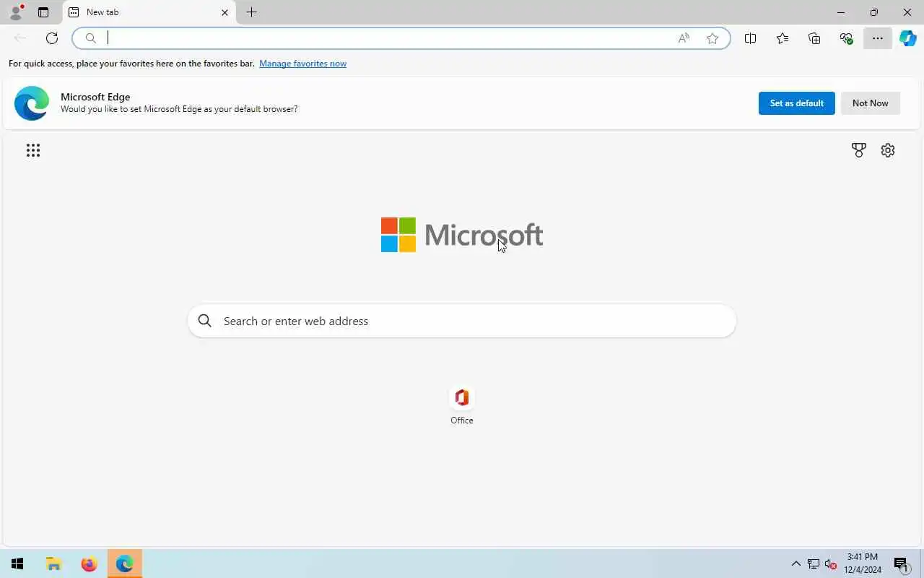The width and height of the screenshot is (924, 578).
Task: Click the Set as default button
Action: 796,103
